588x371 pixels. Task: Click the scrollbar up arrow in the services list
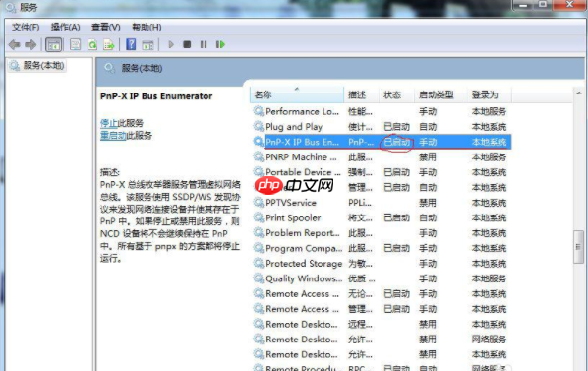point(579,93)
